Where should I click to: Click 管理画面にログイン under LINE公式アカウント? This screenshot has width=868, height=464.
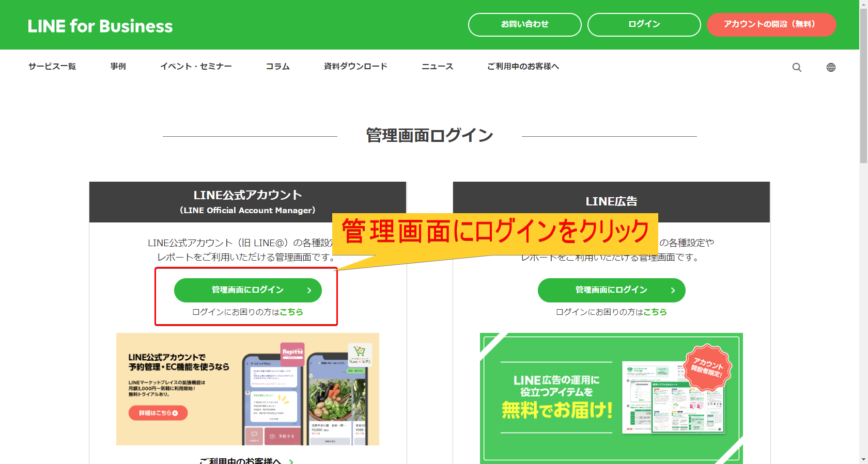pyautogui.click(x=248, y=290)
